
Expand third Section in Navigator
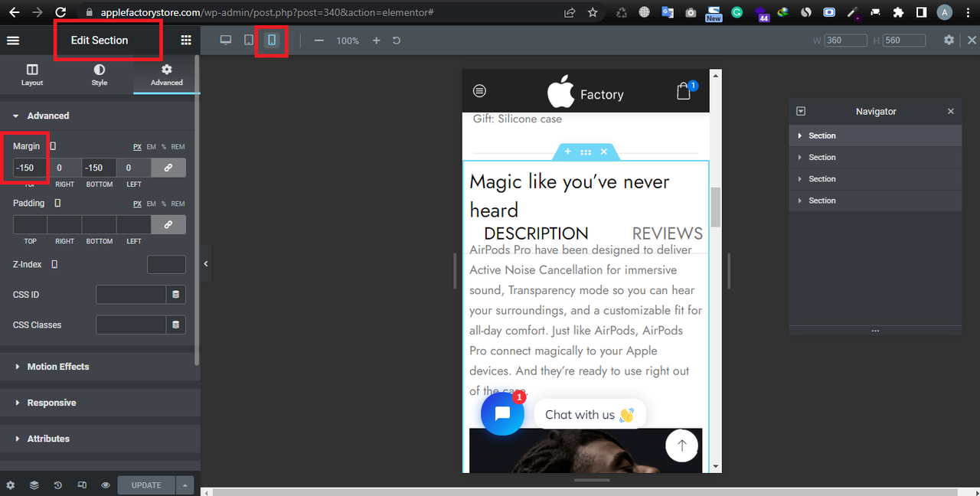pos(800,178)
